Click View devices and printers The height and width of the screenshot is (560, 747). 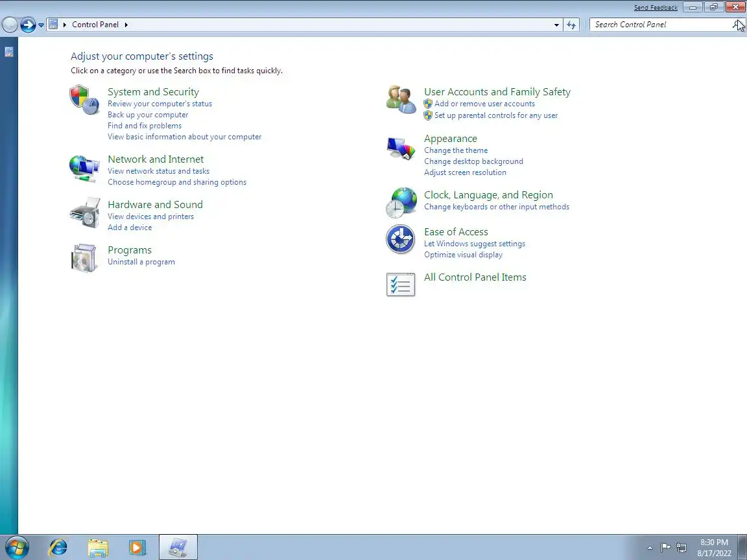coord(151,216)
